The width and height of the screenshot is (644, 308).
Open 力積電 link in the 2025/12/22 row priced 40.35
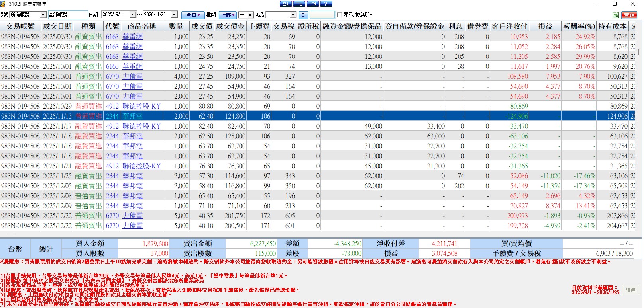click(x=132, y=216)
